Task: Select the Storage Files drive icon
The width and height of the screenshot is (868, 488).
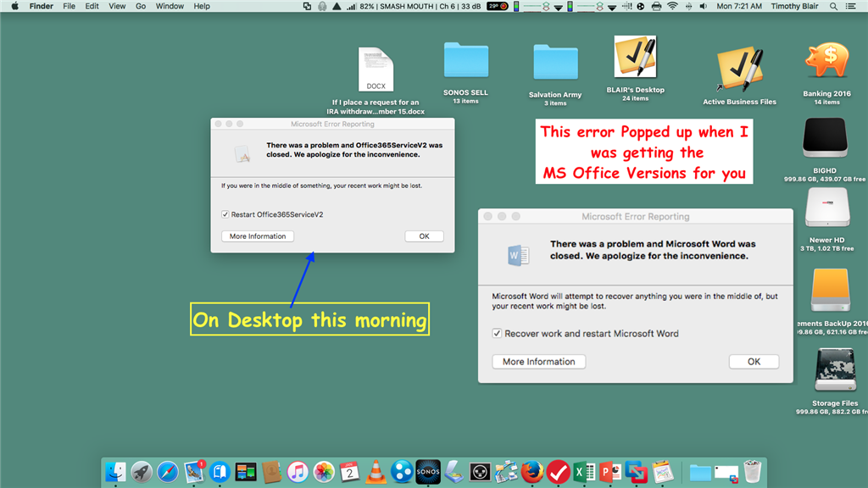Action: click(x=835, y=369)
